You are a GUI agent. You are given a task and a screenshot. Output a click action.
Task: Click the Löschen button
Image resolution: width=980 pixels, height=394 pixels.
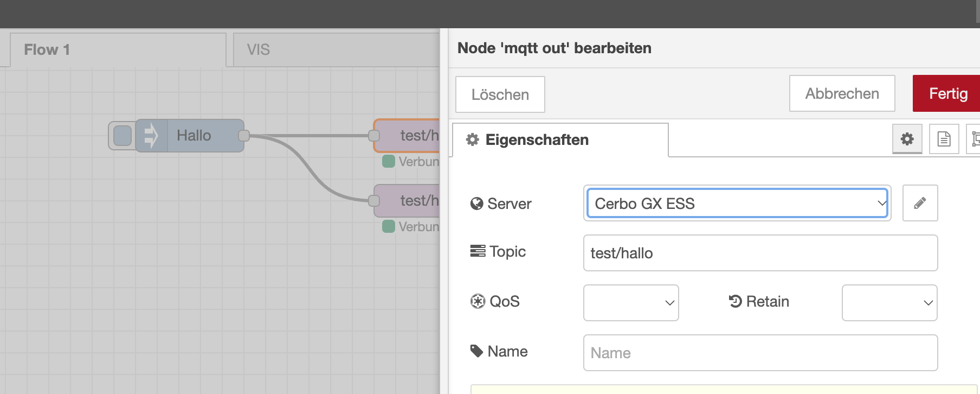click(x=500, y=94)
